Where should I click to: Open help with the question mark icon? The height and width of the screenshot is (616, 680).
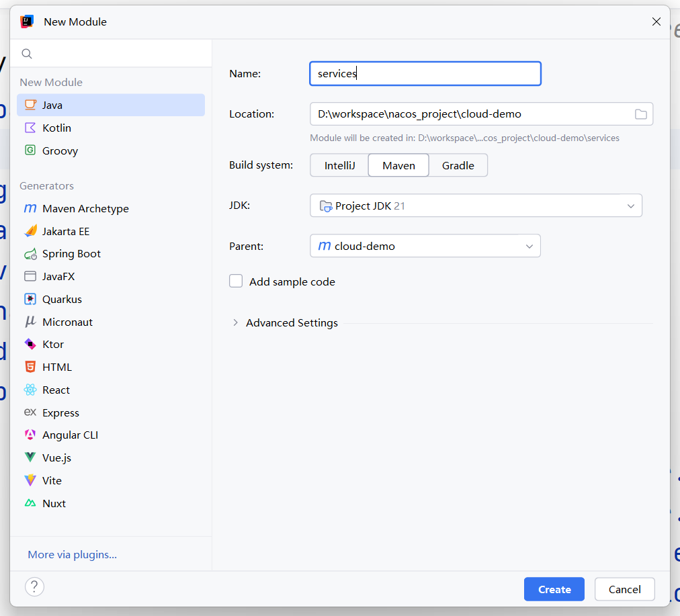click(x=34, y=587)
